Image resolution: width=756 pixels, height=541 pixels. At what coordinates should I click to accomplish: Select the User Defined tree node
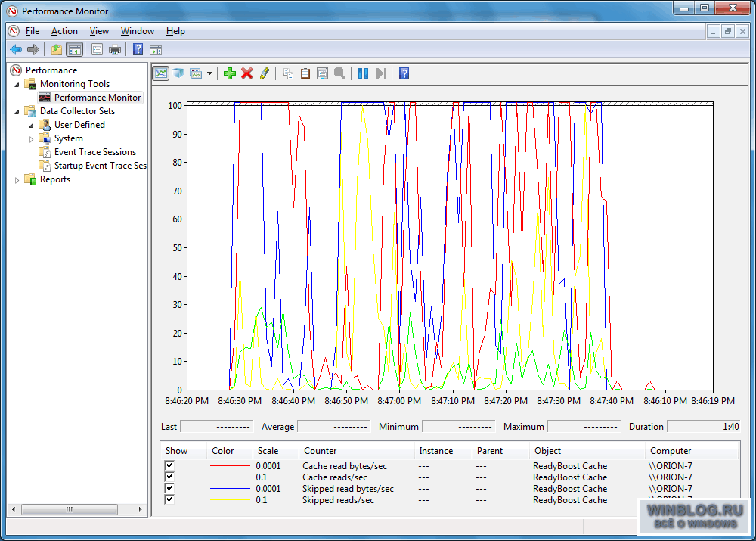tap(79, 125)
